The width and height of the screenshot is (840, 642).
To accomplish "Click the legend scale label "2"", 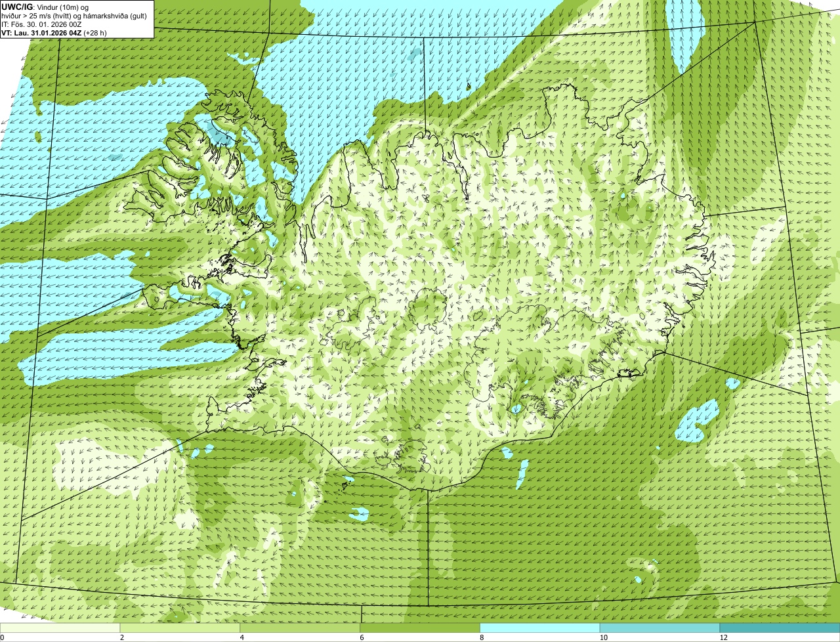I will point(122,637).
